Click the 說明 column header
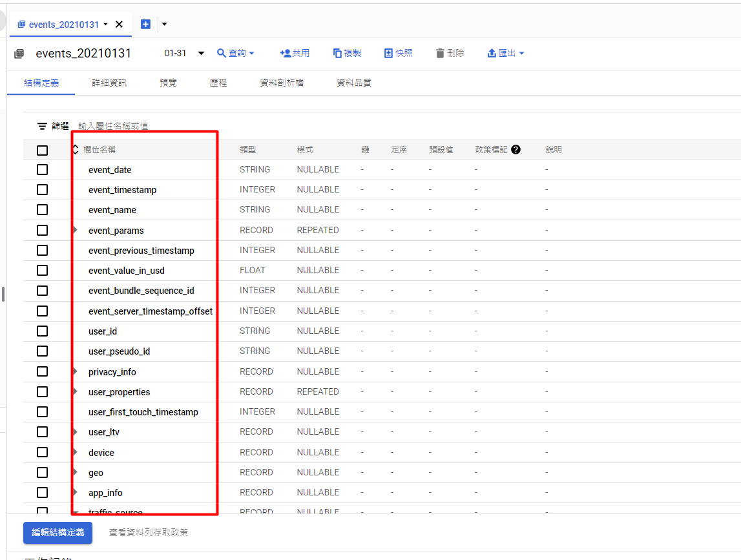Image resolution: width=741 pixels, height=560 pixels. point(554,149)
